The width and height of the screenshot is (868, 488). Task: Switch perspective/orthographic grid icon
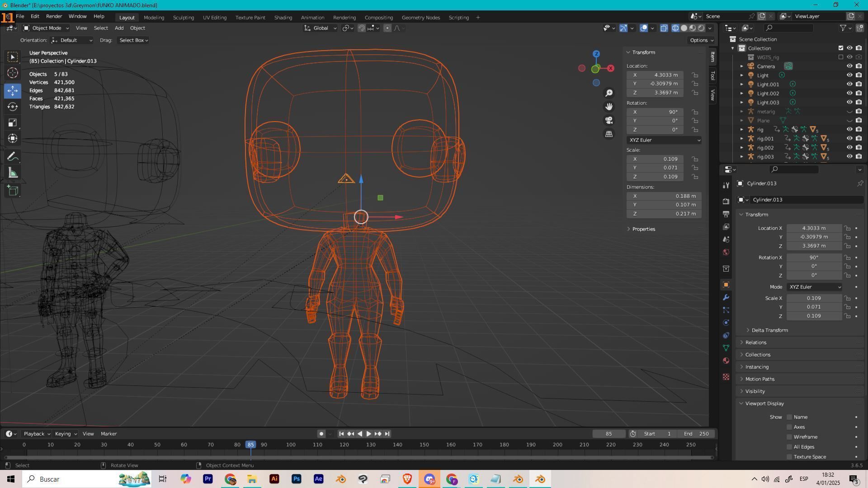click(x=609, y=134)
